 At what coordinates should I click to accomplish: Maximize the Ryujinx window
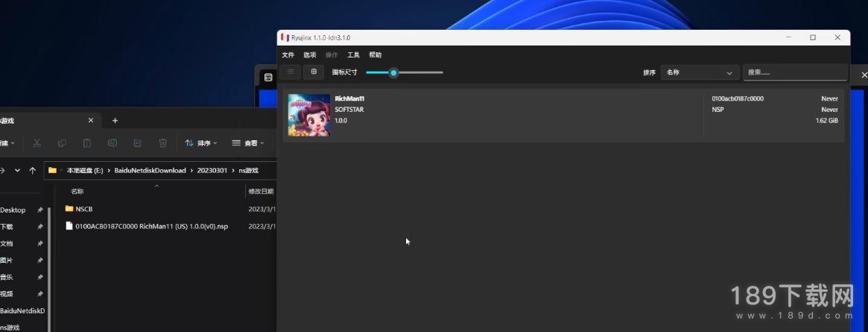pos(813,38)
